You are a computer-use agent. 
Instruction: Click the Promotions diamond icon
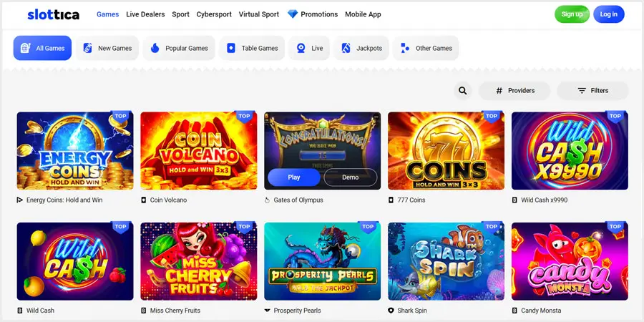(293, 14)
